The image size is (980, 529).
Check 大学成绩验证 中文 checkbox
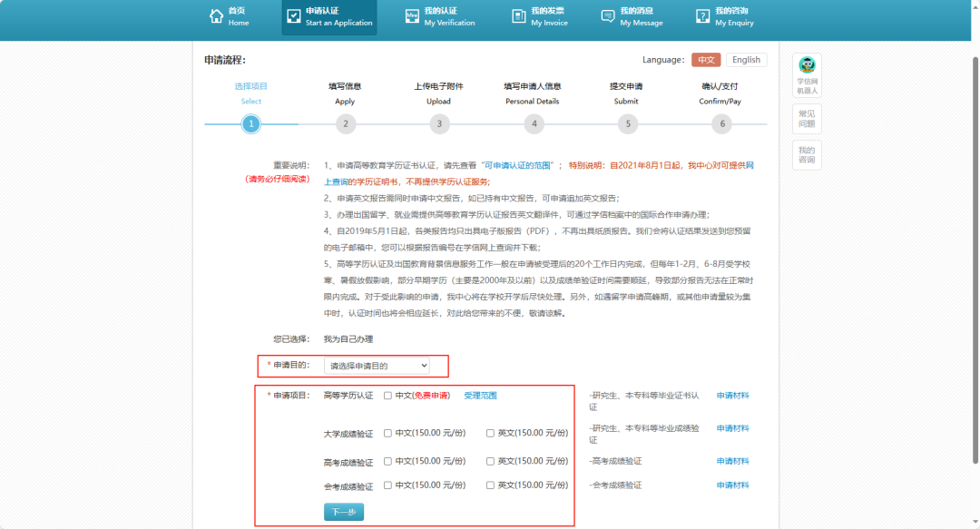pos(387,434)
